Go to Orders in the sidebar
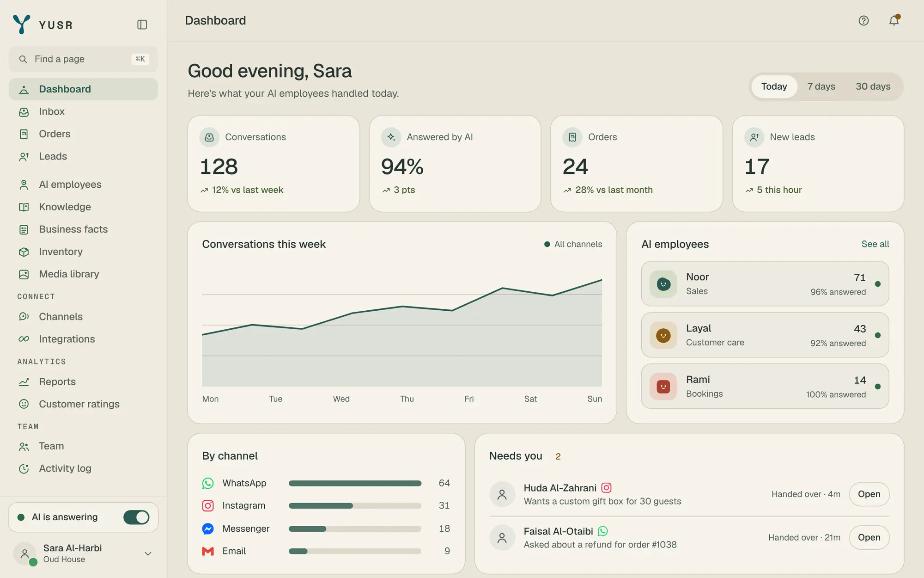Image resolution: width=924 pixels, height=578 pixels. tap(83, 134)
